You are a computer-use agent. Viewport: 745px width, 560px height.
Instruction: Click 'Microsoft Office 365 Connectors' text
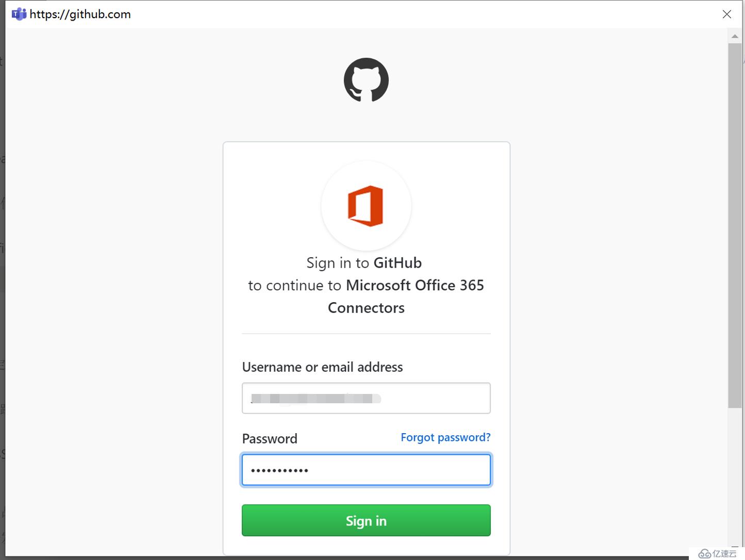(x=406, y=297)
